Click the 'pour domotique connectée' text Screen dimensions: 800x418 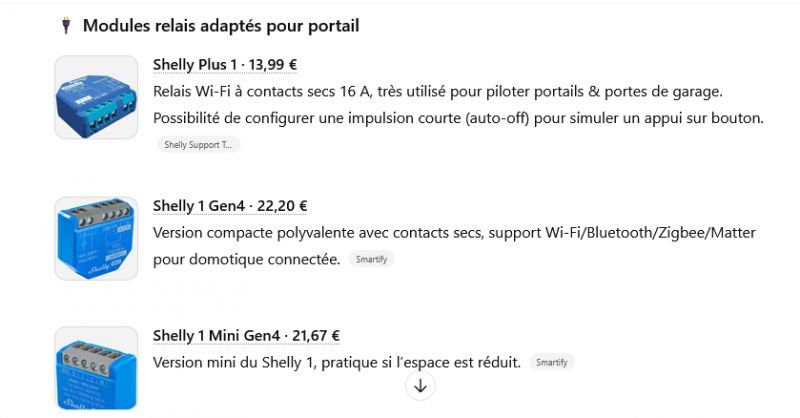(247, 260)
